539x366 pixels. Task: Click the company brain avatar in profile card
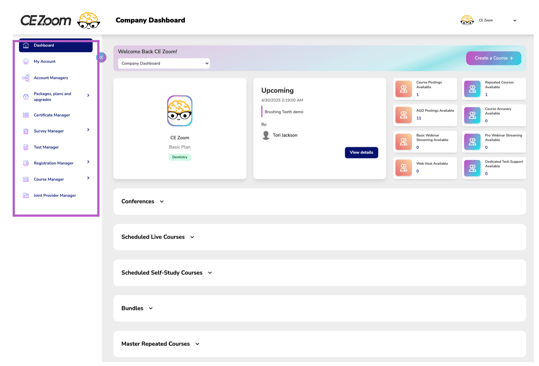pos(180,111)
